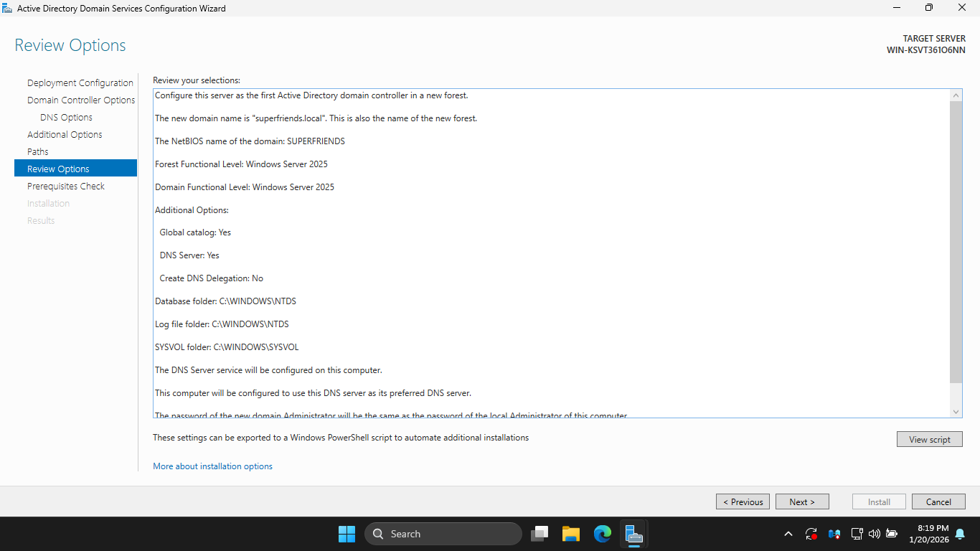This screenshot has width=980, height=551.
Task: Click the taskbar Search box
Action: click(x=443, y=534)
